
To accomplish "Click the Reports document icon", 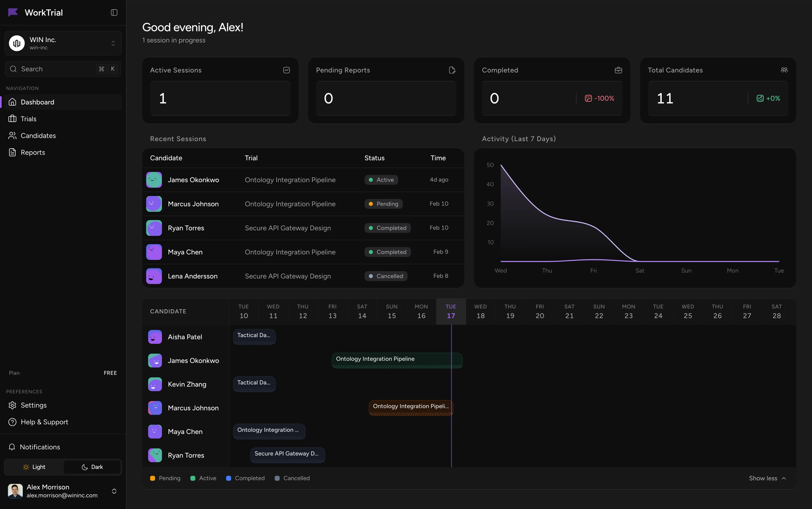I will point(12,152).
